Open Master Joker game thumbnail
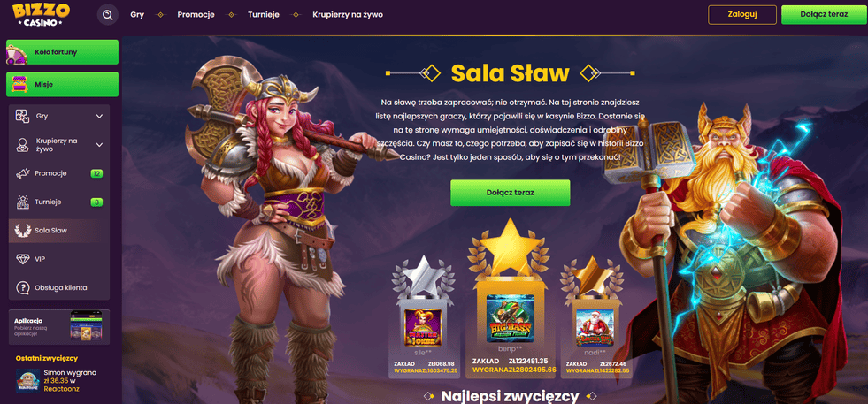This screenshot has height=404, width=868. click(423, 328)
